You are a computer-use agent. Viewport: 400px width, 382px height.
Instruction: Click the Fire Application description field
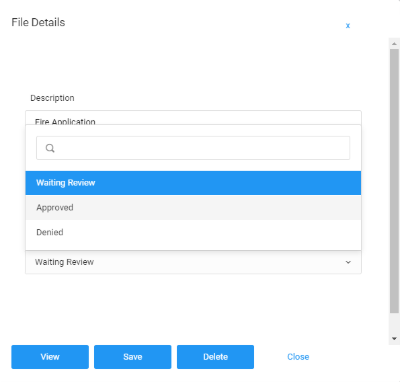point(193,118)
